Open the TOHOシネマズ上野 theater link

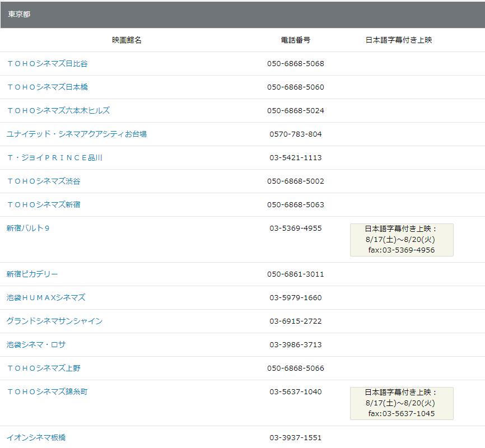(x=44, y=368)
